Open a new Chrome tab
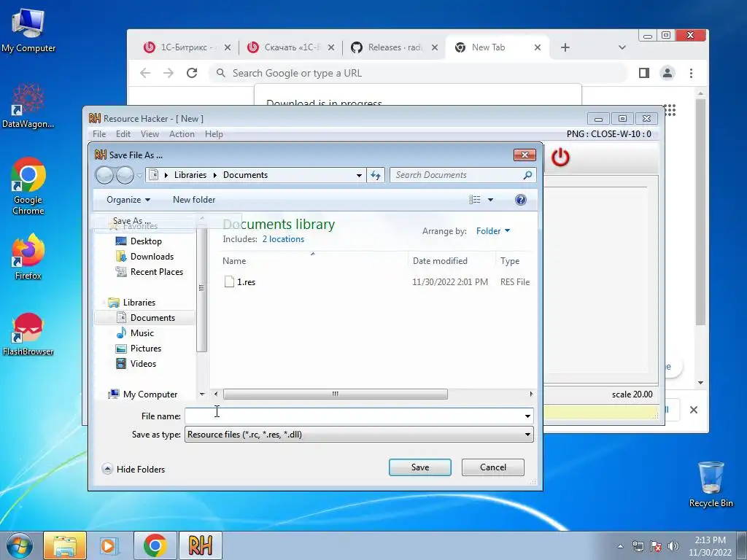The width and height of the screenshot is (747, 560). click(565, 47)
